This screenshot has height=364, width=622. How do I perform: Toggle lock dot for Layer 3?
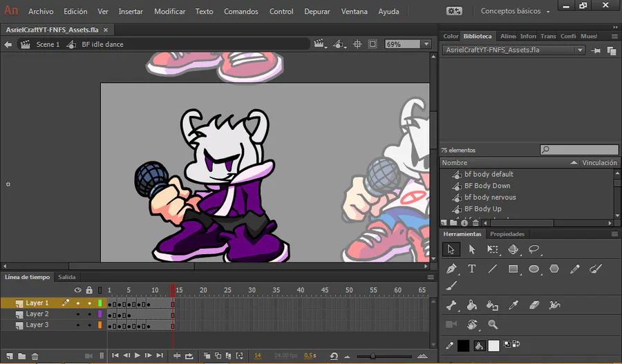tap(89, 325)
